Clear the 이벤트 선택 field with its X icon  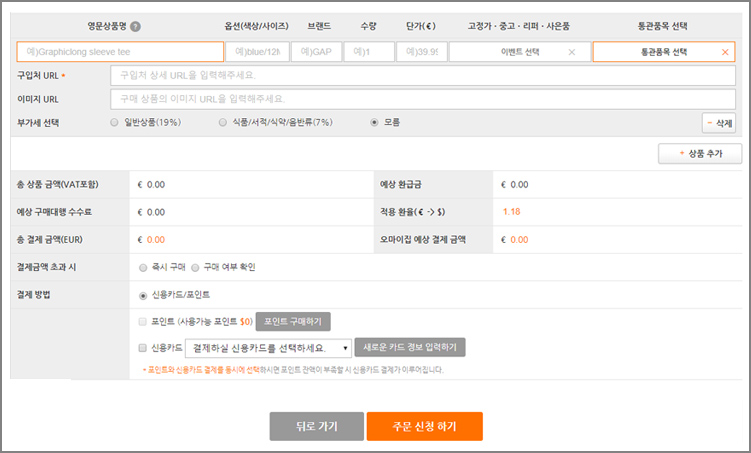coord(571,52)
